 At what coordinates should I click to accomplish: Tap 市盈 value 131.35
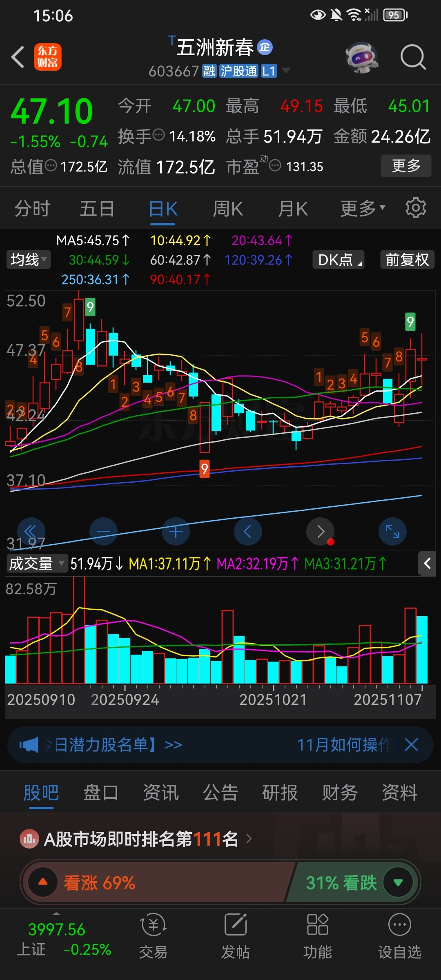coord(305,167)
